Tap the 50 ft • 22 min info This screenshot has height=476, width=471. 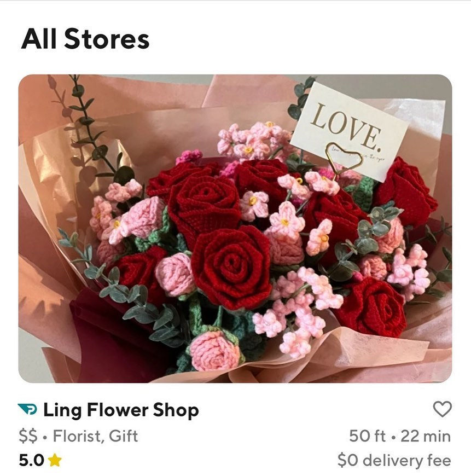click(400, 436)
